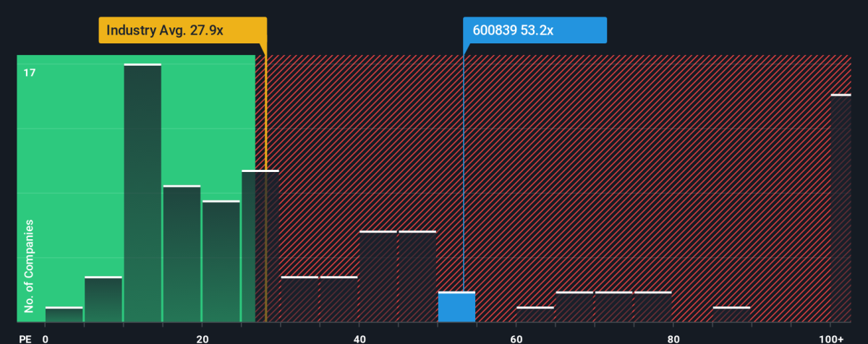Click the x-axis tick label 100+
The height and width of the screenshot is (344, 868).
pos(833,338)
